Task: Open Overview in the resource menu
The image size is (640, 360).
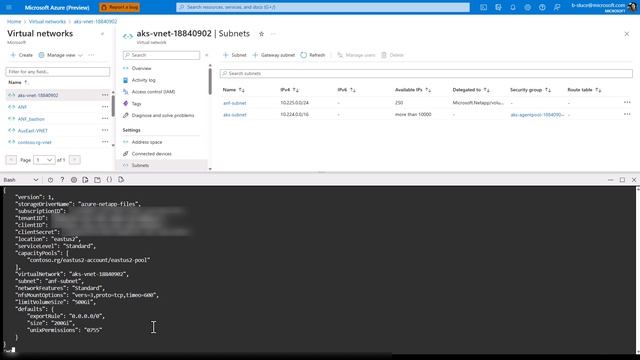Action: pyautogui.click(x=141, y=68)
